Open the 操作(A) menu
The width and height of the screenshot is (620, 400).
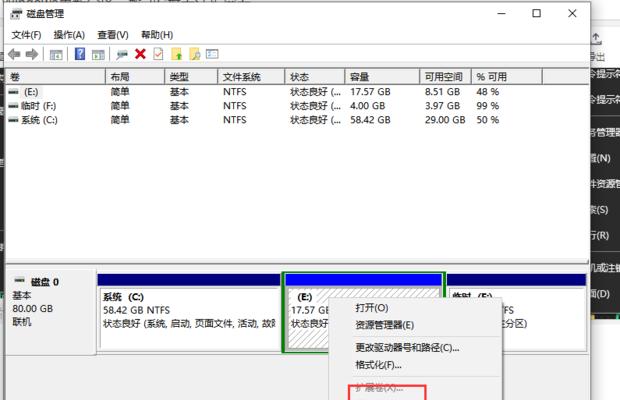pos(69,35)
